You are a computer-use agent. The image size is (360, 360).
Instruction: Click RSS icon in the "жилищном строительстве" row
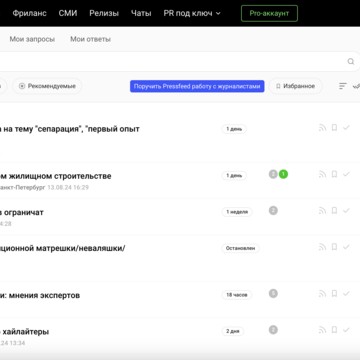pos(322,174)
